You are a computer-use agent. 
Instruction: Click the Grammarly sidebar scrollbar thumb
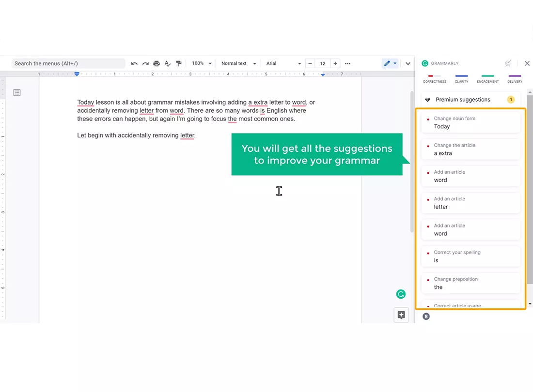530,190
